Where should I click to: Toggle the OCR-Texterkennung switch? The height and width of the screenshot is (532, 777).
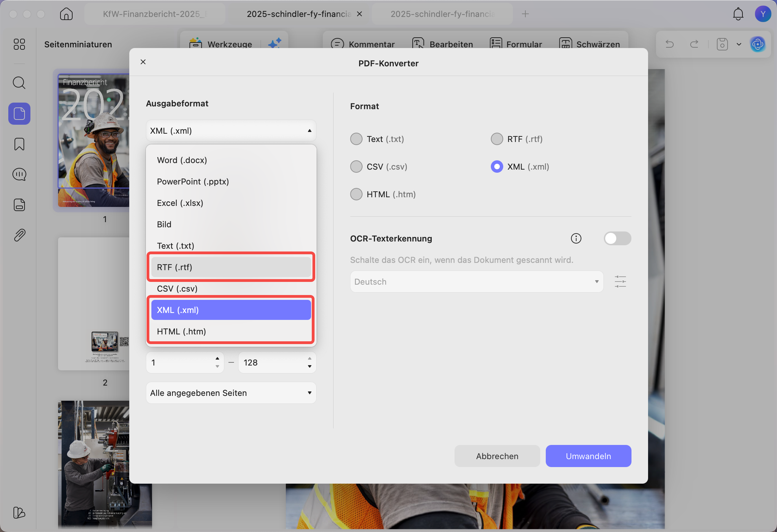pyautogui.click(x=617, y=238)
